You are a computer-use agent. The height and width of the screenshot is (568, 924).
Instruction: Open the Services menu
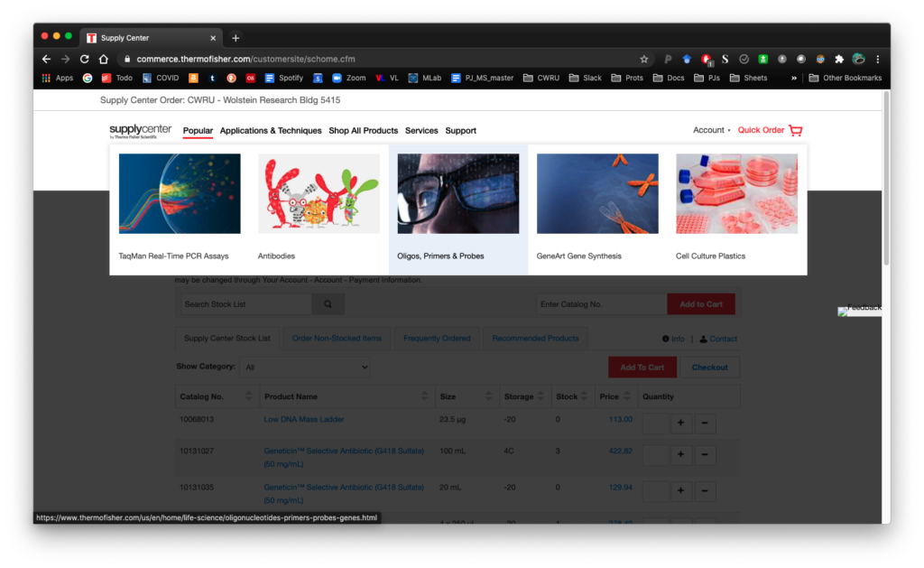point(421,130)
